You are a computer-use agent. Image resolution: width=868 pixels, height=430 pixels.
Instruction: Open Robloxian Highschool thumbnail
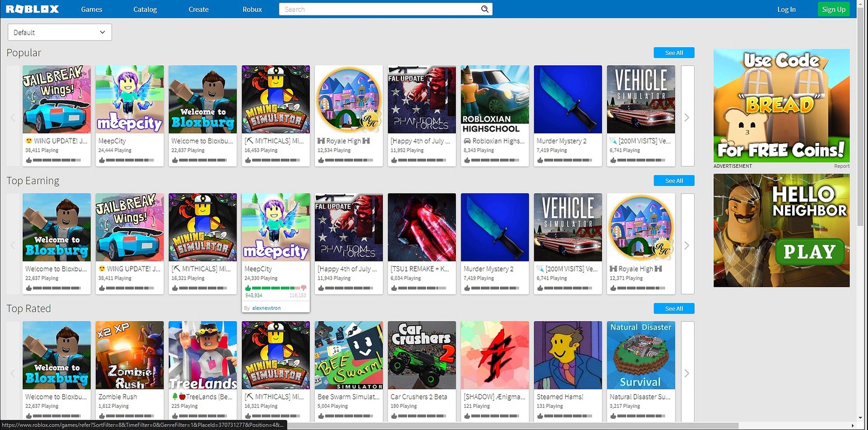495,99
